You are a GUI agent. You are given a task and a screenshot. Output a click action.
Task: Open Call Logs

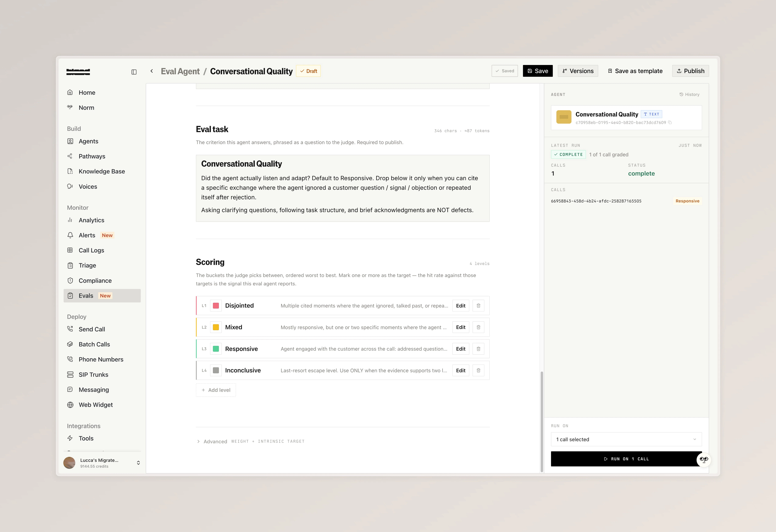click(102, 250)
